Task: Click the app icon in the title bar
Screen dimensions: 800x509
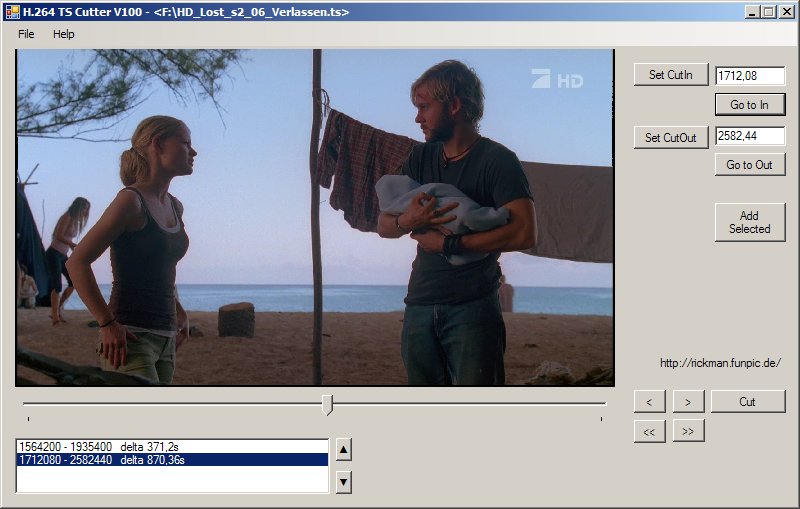Action: point(12,12)
